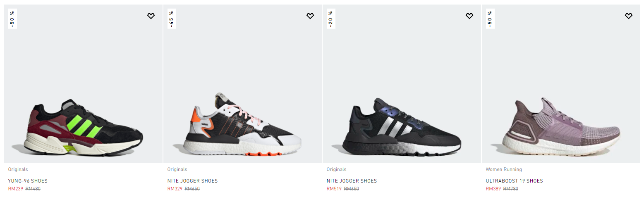
Task: Select the -45% discount badge
Action: click(x=171, y=19)
